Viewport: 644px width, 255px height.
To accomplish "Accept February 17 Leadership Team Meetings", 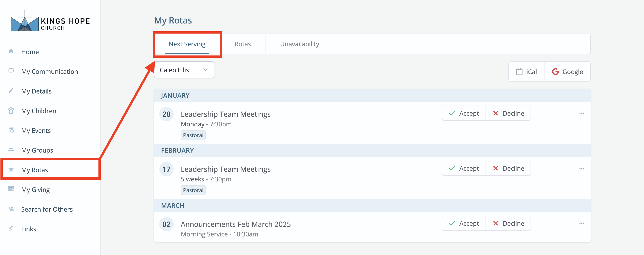I will (464, 168).
